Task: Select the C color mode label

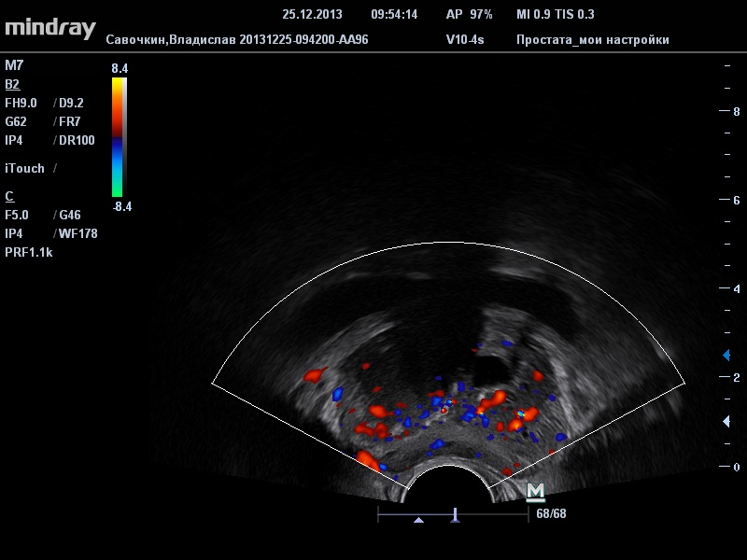Action: pyautogui.click(x=9, y=196)
